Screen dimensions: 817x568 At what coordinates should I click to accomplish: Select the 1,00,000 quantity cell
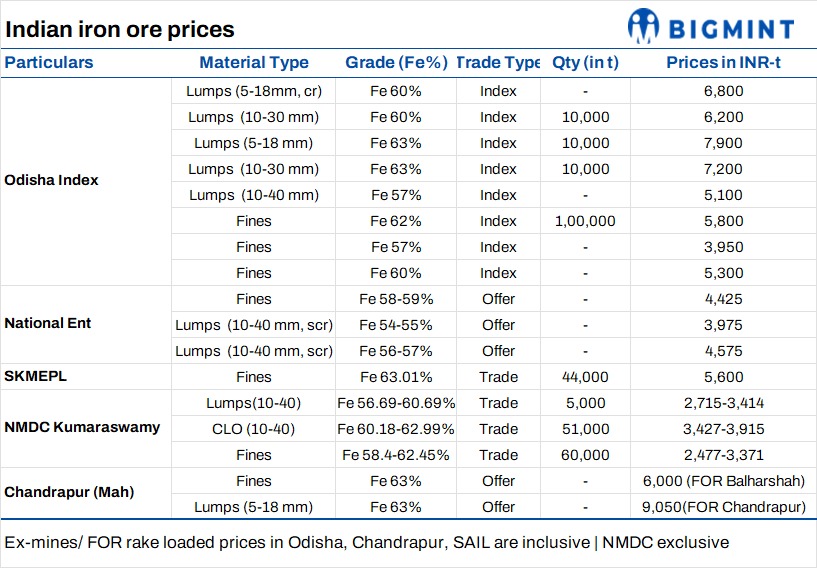click(x=585, y=220)
